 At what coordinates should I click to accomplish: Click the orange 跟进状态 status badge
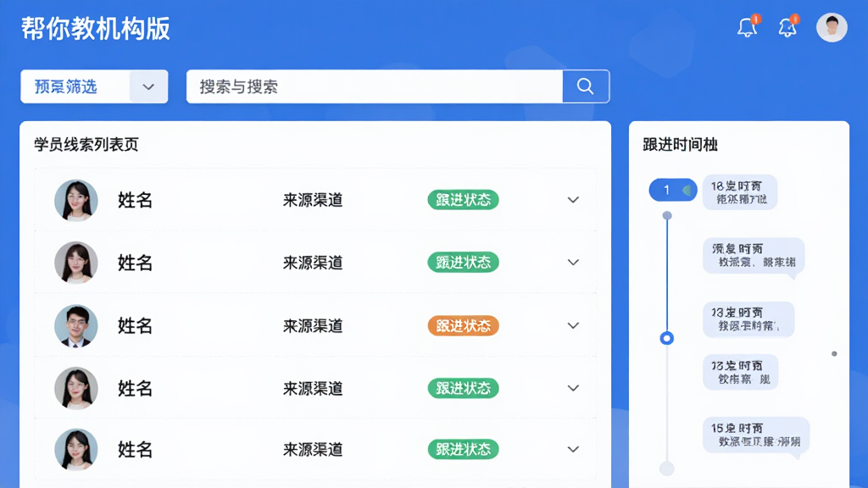464,326
